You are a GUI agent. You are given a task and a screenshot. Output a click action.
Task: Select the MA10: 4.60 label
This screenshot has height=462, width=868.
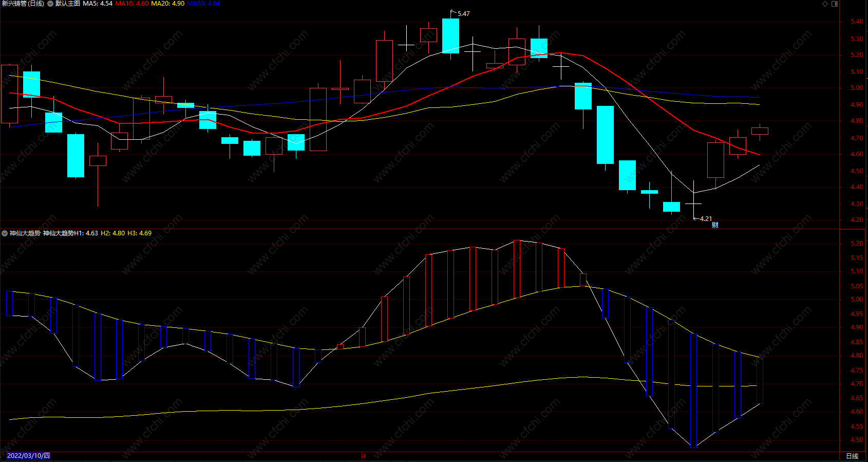(132, 4)
